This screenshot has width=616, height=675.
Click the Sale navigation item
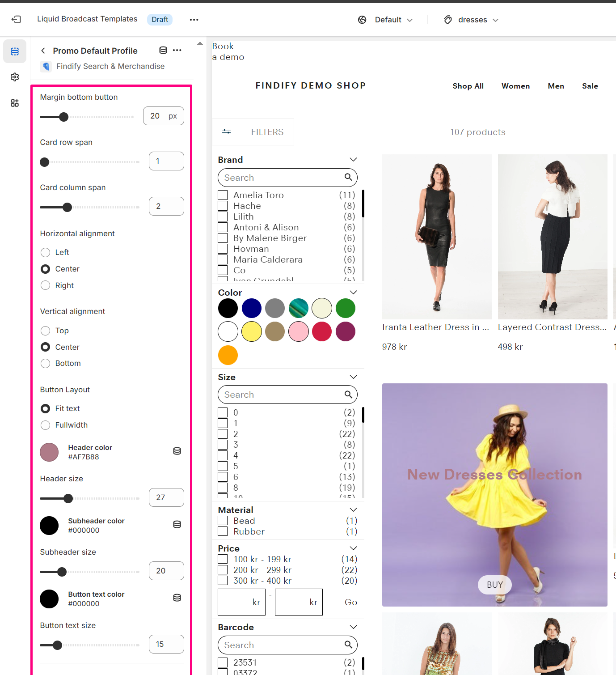click(x=590, y=86)
